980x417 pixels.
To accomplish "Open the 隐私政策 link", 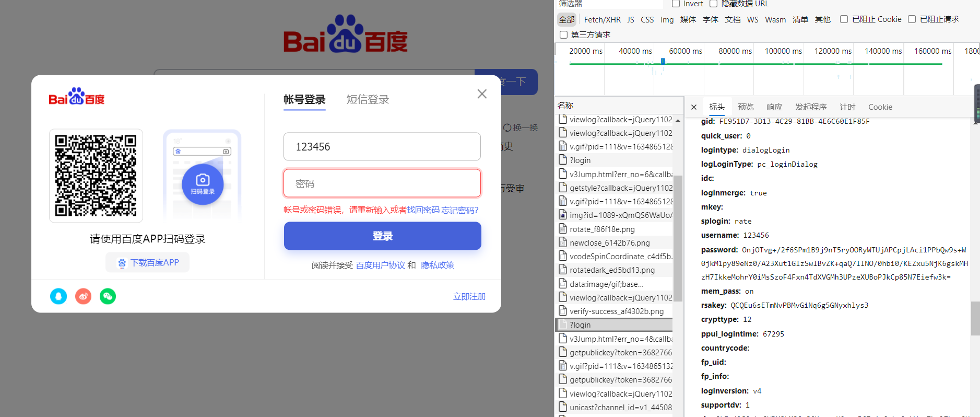I will 438,265.
